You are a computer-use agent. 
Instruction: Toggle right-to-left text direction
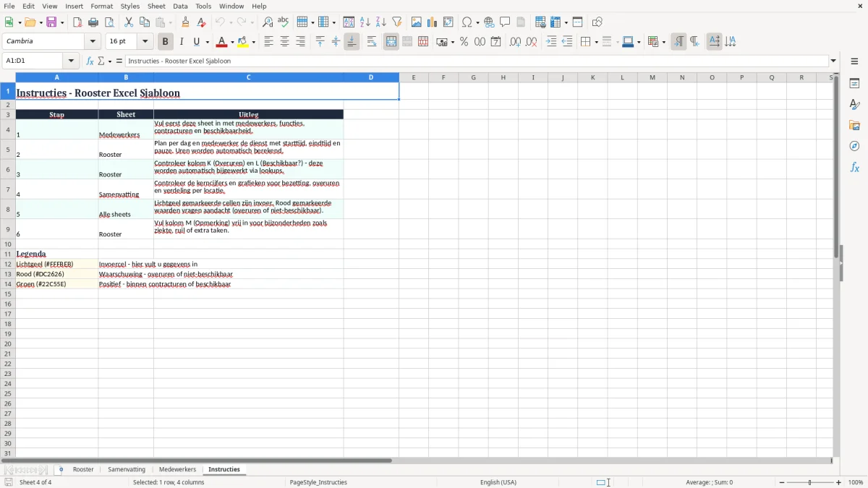pos(694,42)
